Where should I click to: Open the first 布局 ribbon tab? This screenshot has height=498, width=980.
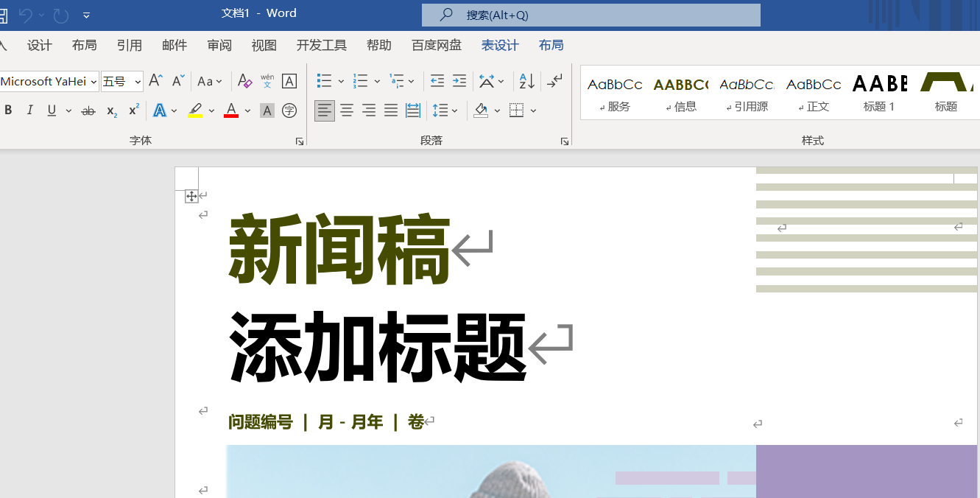[85, 45]
